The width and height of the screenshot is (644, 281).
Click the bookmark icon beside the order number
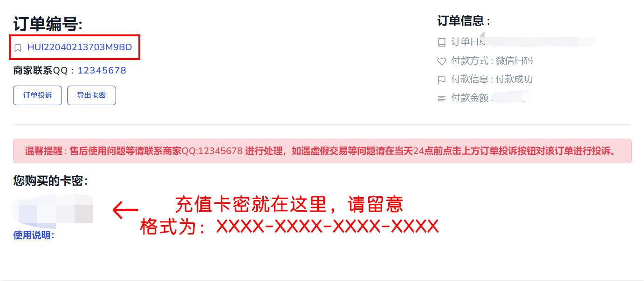click(18, 47)
